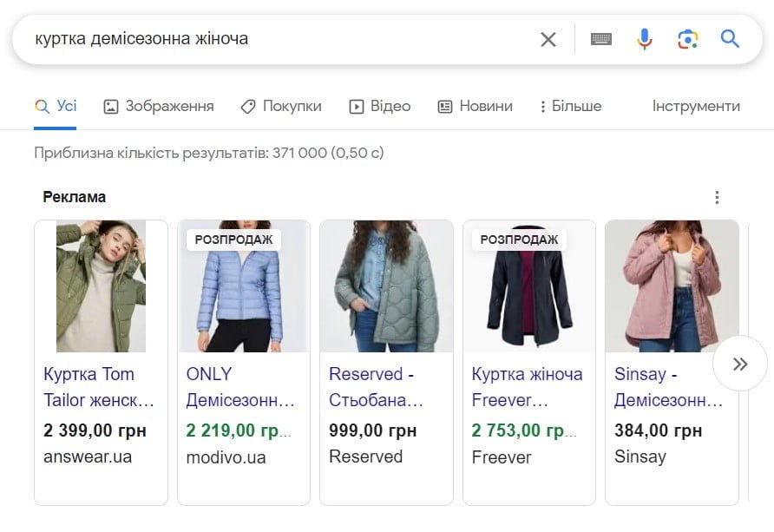Open the ONLY Демісезонна jacket link

[x=240, y=387]
